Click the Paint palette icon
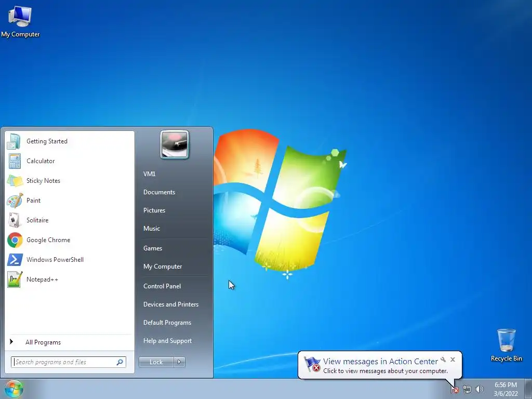Image resolution: width=532 pixels, height=399 pixels. pos(15,200)
